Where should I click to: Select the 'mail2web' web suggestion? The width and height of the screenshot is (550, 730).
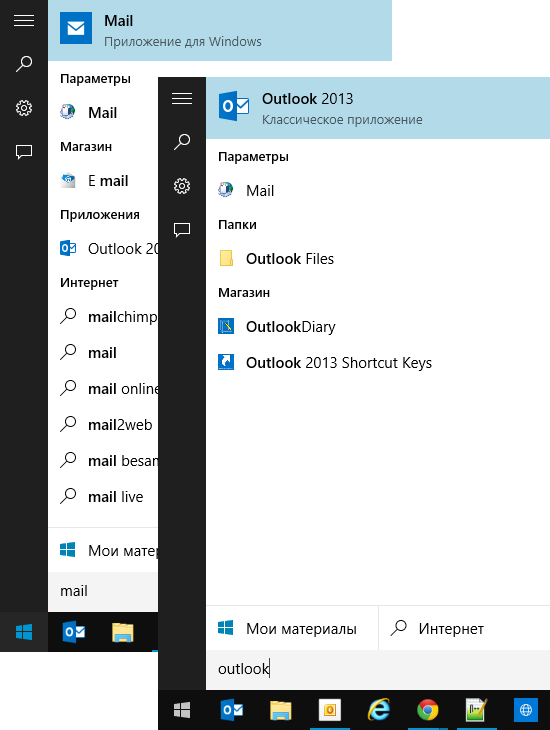[x=103, y=425]
